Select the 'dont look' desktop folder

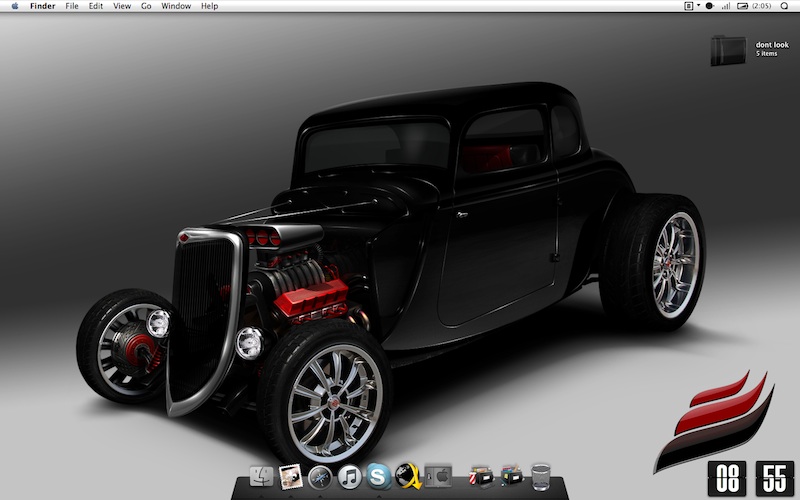point(729,50)
